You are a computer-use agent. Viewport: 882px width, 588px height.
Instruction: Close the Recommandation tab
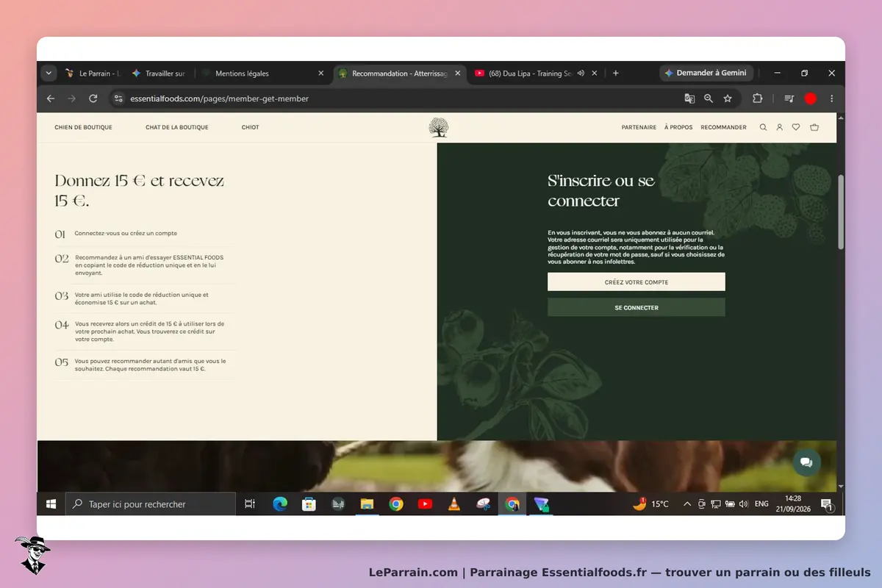point(458,73)
